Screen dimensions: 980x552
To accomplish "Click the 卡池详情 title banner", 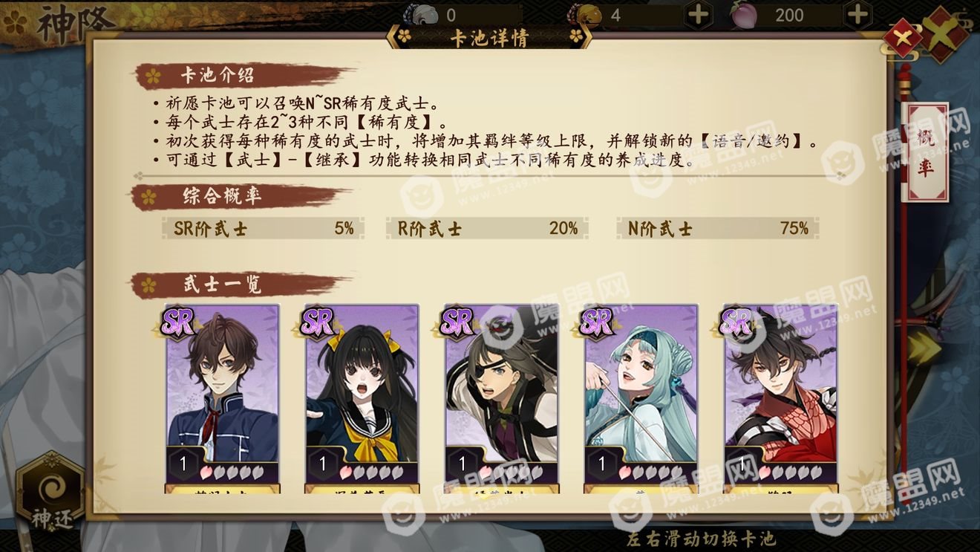I will tap(489, 37).
